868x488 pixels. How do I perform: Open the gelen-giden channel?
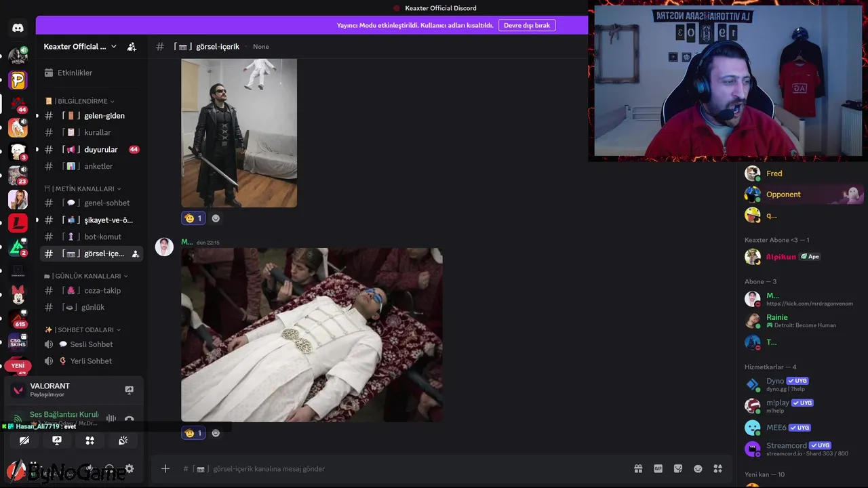tap(92, 116)
